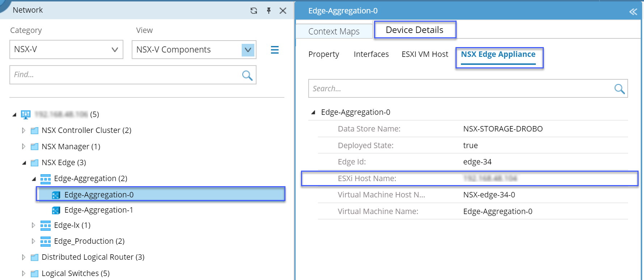Select Logical Switches (5) tree item
Image resolution: width=644 pixels, height=280 pixels.
pos(75,273)
